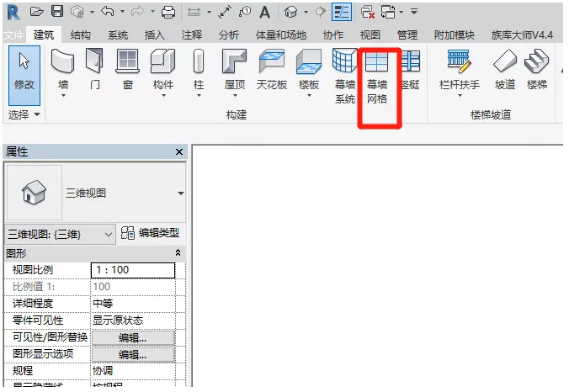Select the 栏杆扶手 (Railing) tool
Image resolution: width=569 pixels, height=392 pixels.
pos(460,69)
